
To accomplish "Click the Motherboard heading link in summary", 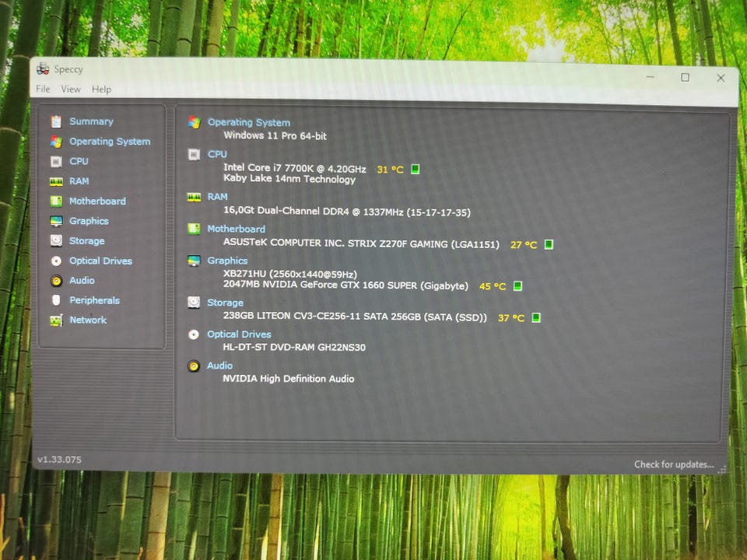I will [x=237, y=229].
